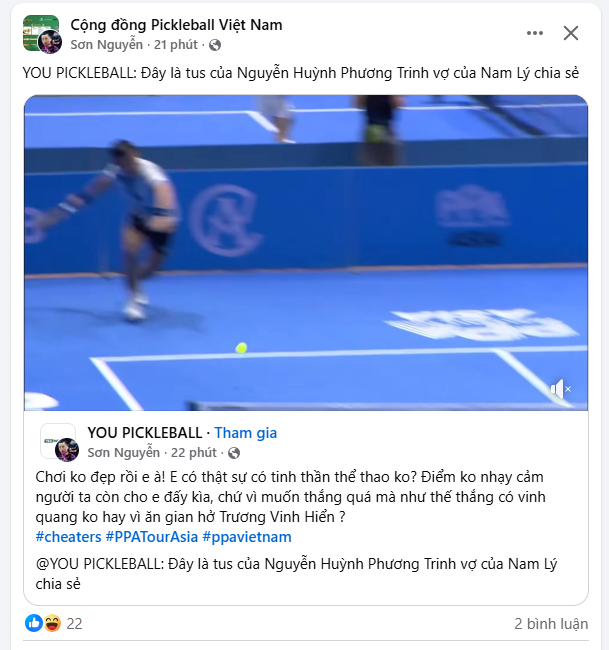The height and width of the screenshot is (650, 609).
Task: Open the #cheaters hashtag
Action: click(x=68, y=537)
